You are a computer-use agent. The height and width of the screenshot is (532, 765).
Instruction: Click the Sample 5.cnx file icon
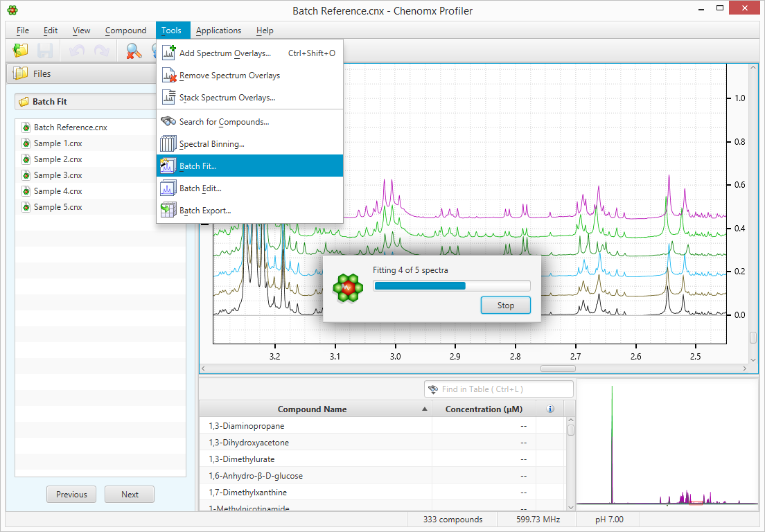point(26,207)
